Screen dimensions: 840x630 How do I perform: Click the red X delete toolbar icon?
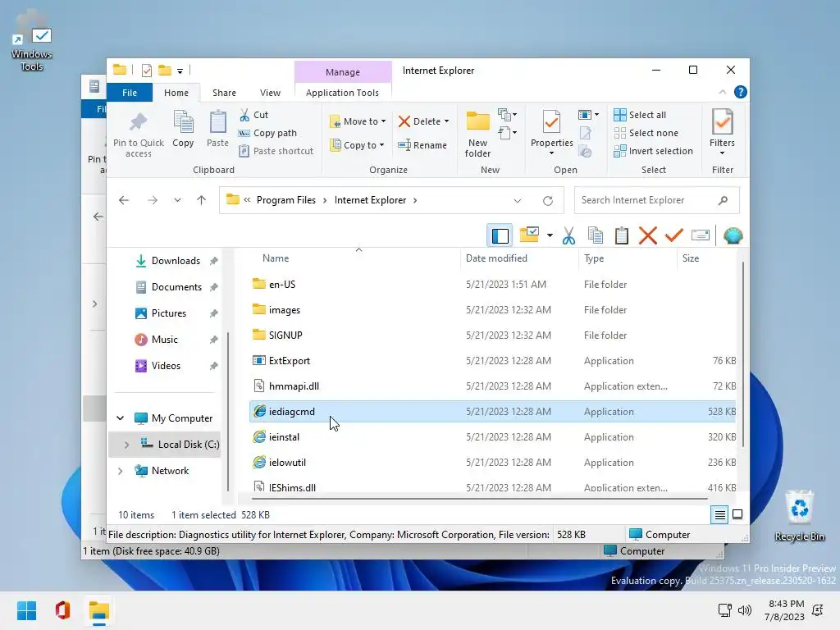pos(648,235)
